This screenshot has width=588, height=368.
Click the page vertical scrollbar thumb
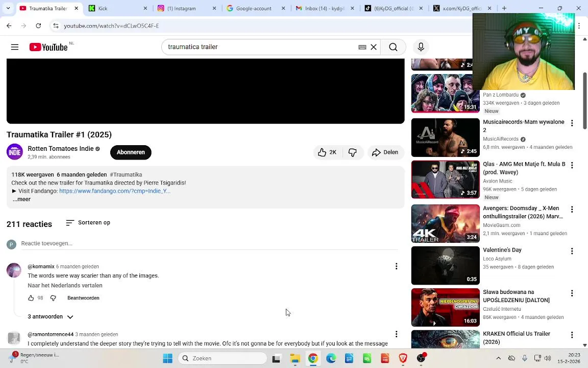[584, 101]
